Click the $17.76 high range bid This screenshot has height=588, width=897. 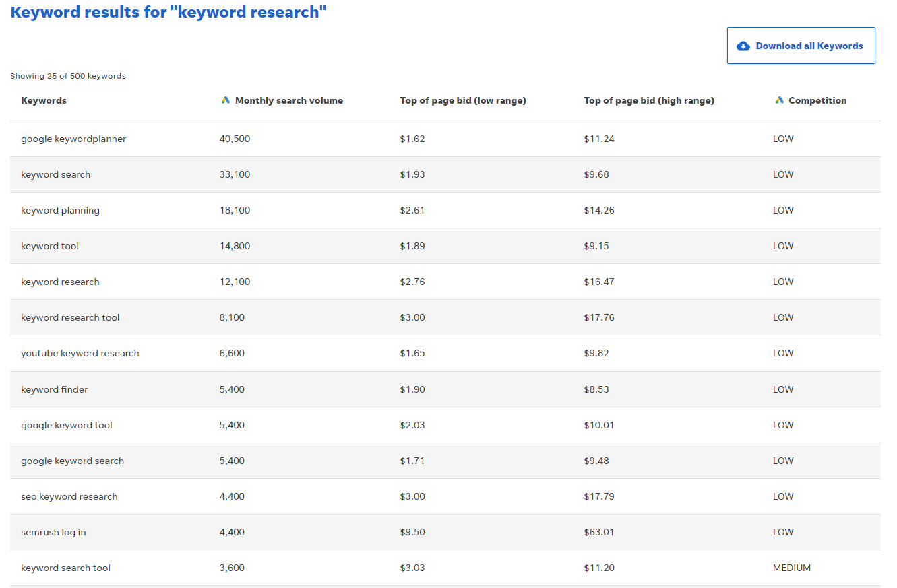coord(599,317)
